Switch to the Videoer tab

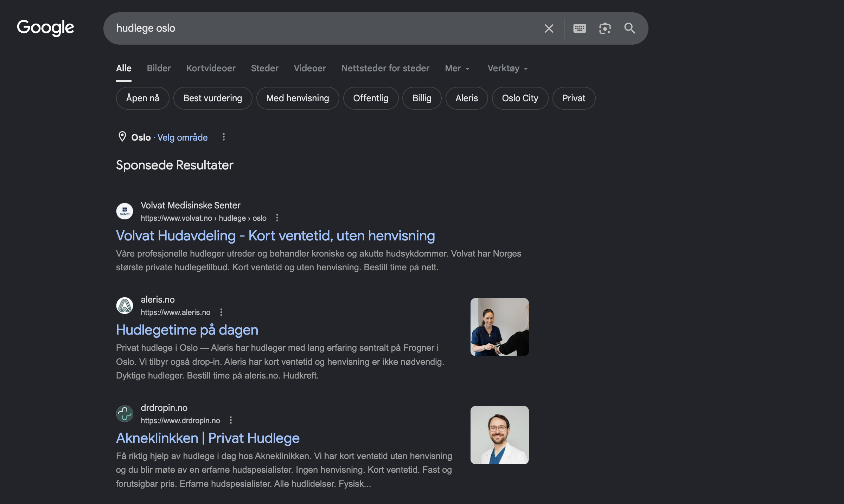(x=310, y=68)
